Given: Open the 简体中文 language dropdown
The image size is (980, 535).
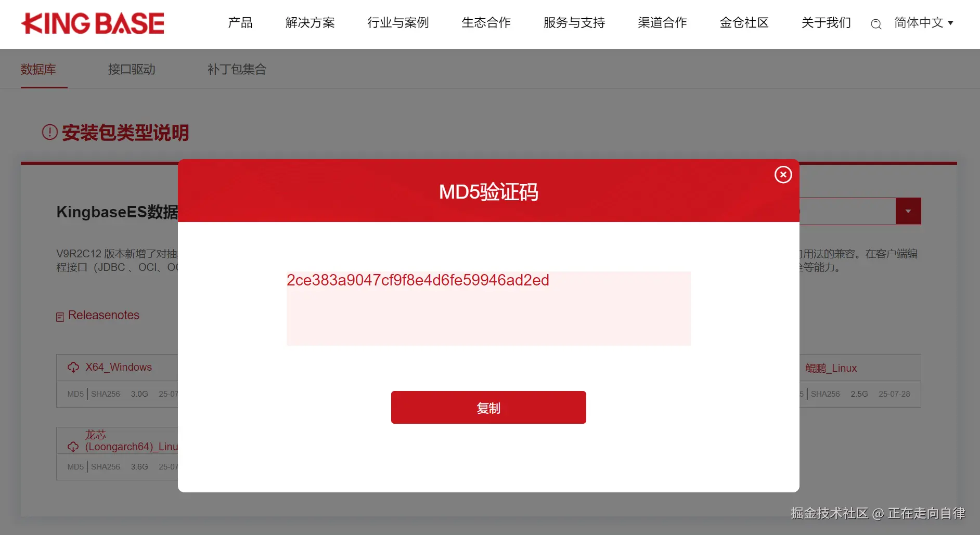Looking at the screenshot, I should pos(924,23).
